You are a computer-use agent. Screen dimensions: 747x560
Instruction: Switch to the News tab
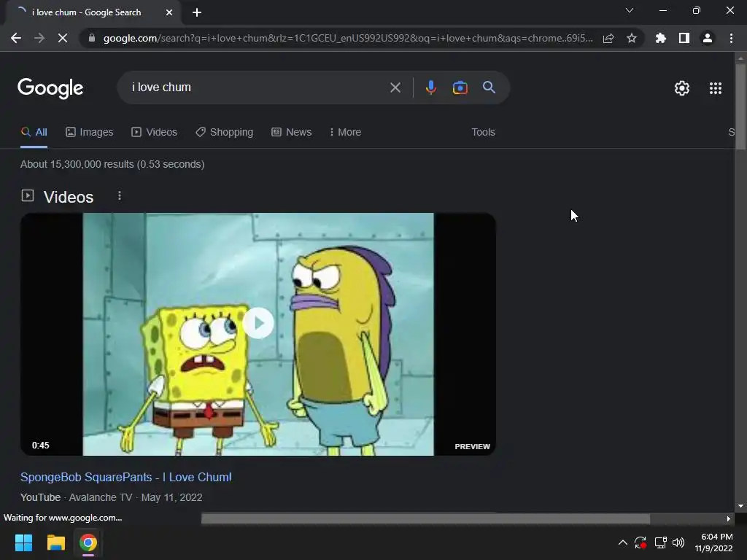[292, 133]
